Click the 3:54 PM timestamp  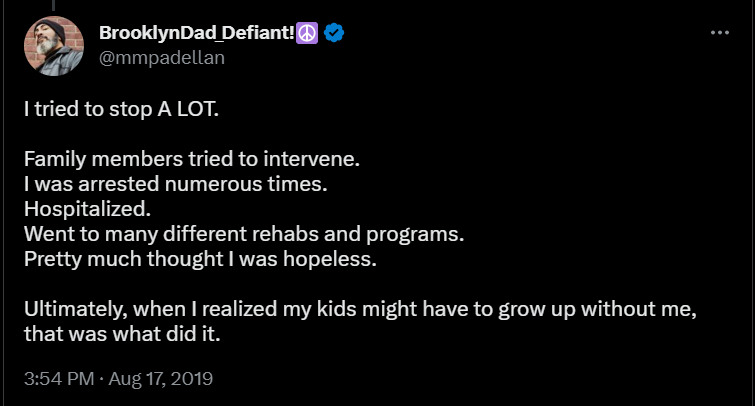[x=58, y=379]
